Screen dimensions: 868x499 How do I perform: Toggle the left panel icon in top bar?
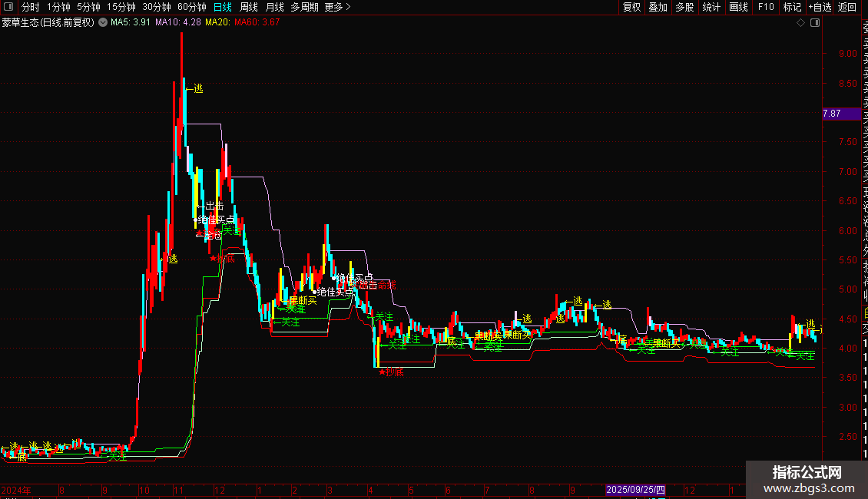tap(8, 7)
